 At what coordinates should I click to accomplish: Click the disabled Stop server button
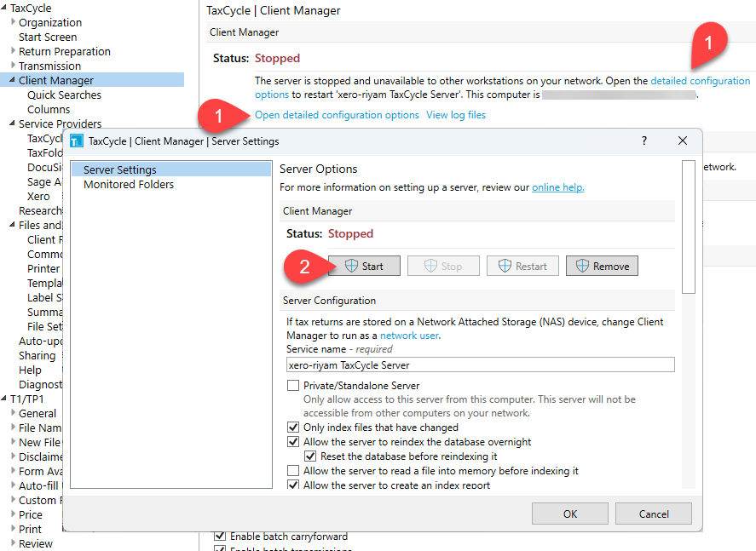[x=443, y=266]
